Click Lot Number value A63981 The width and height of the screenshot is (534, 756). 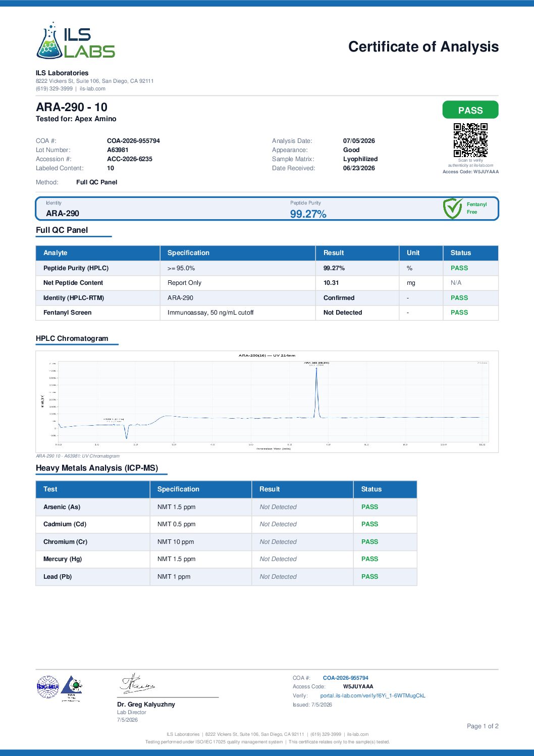[x=118, y=150]
